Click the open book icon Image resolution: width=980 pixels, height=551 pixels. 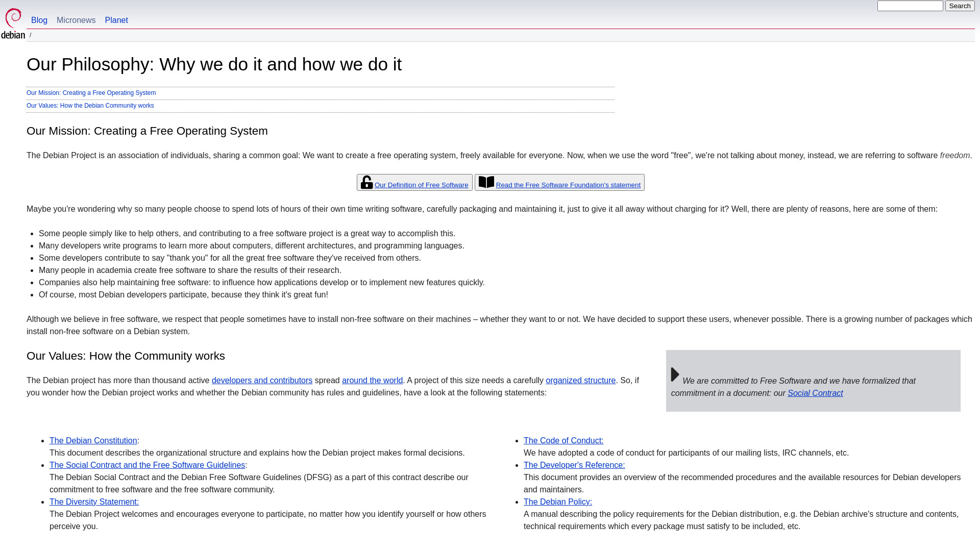[x=486, y=182]
